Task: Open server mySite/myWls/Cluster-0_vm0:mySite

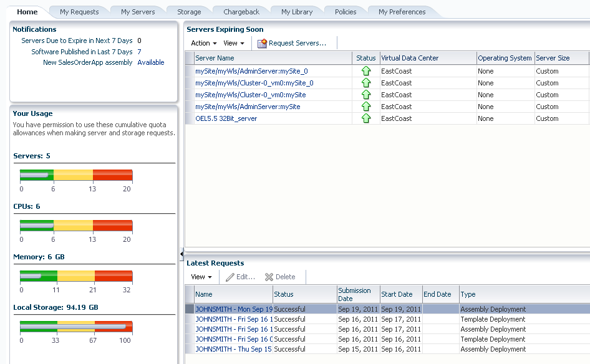Action: coord(250,95)
